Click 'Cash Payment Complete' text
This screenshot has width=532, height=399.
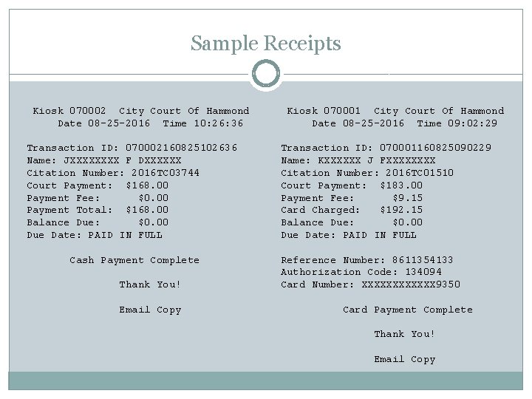coord(134,261)
